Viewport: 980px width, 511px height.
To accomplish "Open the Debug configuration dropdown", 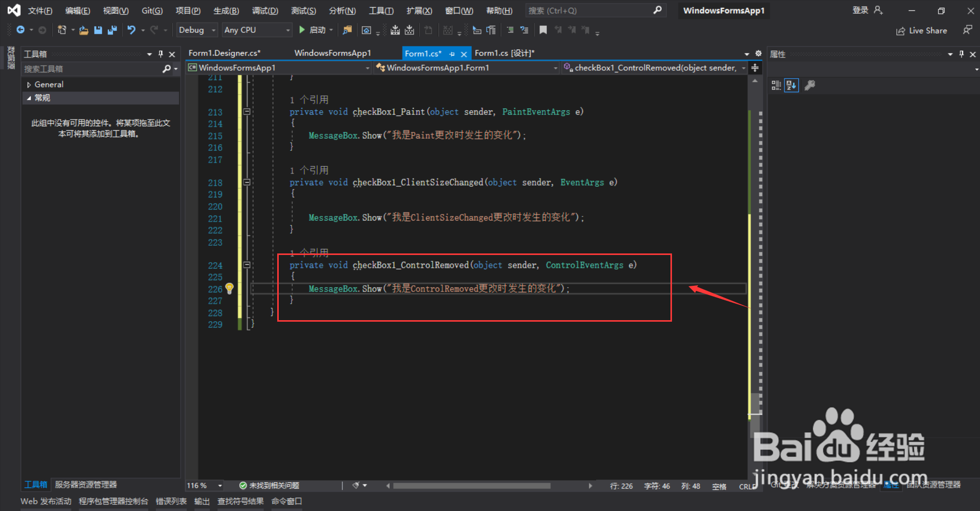I will pos(197,30).
